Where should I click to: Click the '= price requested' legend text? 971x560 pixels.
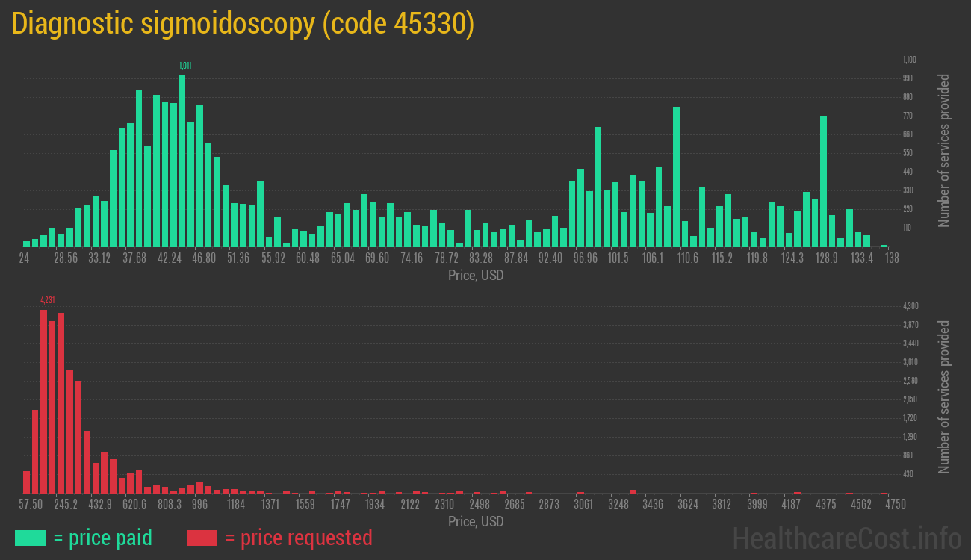coord(297,538)
